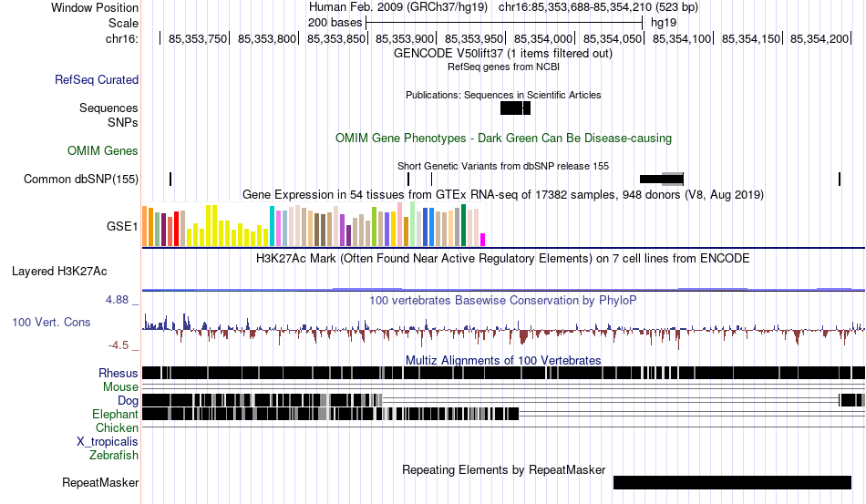Click the 85,354,200 coordinate on the ruler
Screen dimensions: 866x504
pyautogui.click(x=820, y=38)
